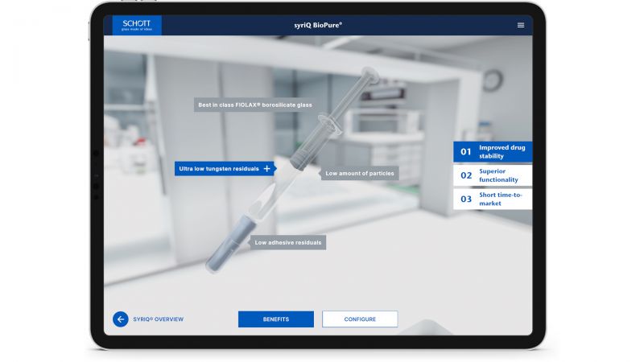Screen dimensions: 644x362
Task: Switch to 01 Improved drug stability
Action: pyautogui.click(x=492, y=151)
